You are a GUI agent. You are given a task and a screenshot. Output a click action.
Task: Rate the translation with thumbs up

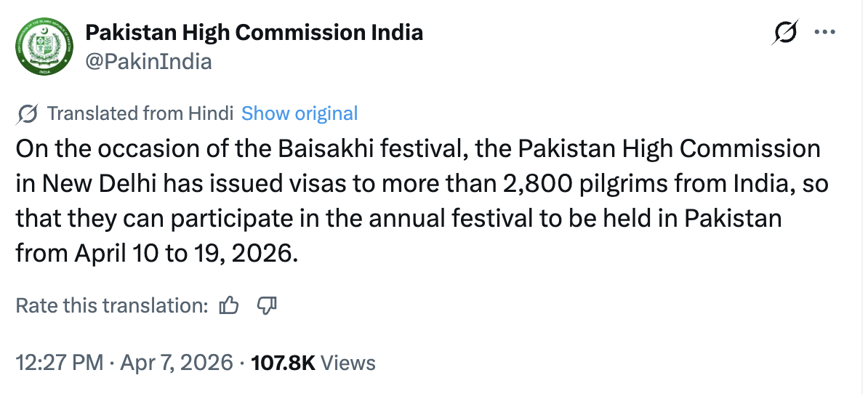[229, 305]
